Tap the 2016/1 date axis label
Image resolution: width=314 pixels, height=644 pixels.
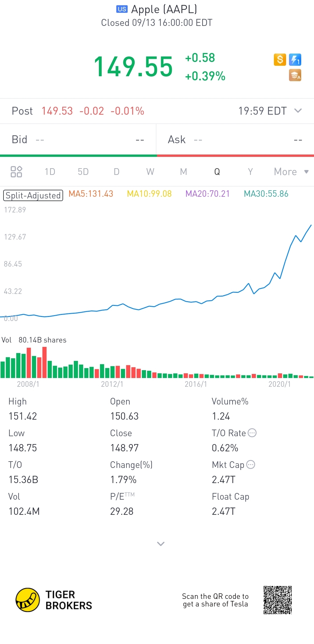(x=196, y=384)
